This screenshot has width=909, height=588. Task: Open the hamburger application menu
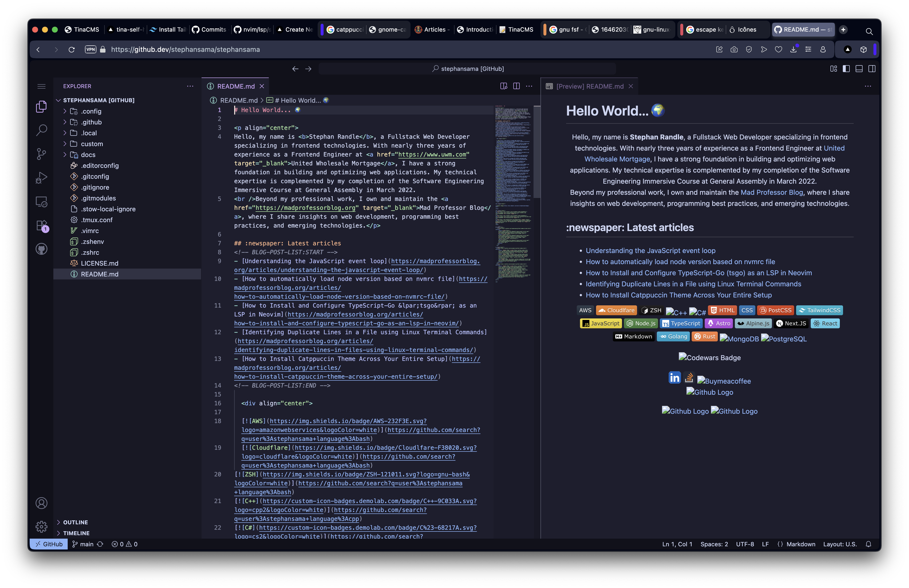[41, 86]
